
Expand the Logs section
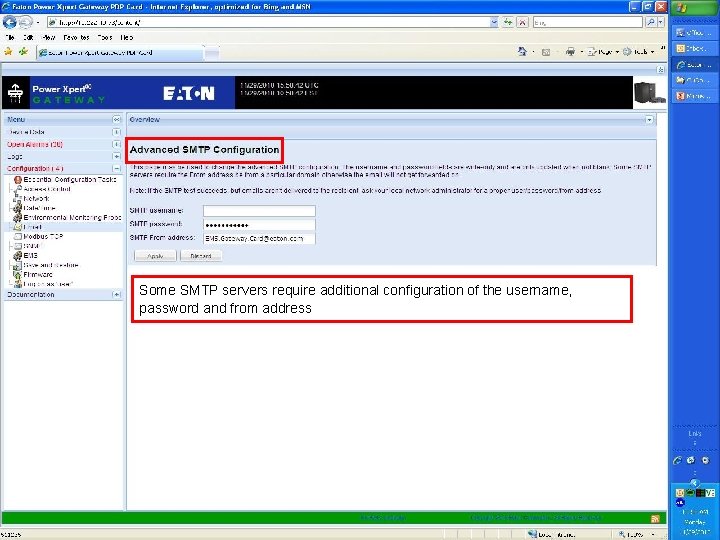click(116, 157)
